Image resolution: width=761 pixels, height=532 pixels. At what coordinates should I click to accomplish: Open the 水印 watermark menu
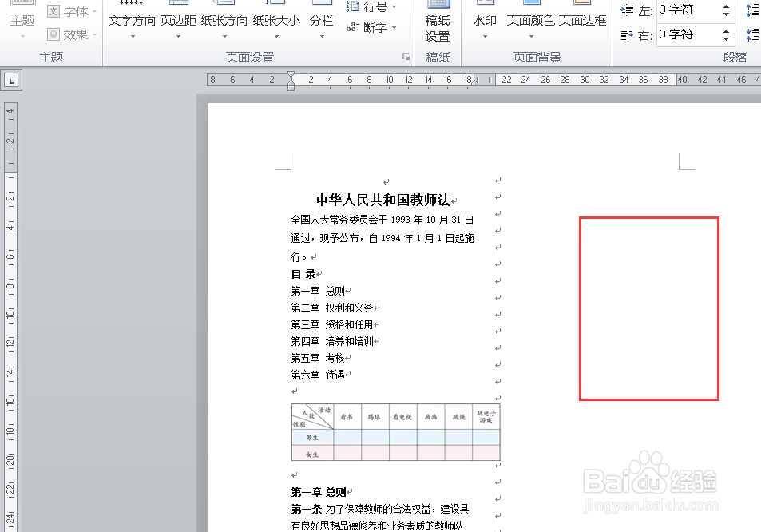(485, 21)
